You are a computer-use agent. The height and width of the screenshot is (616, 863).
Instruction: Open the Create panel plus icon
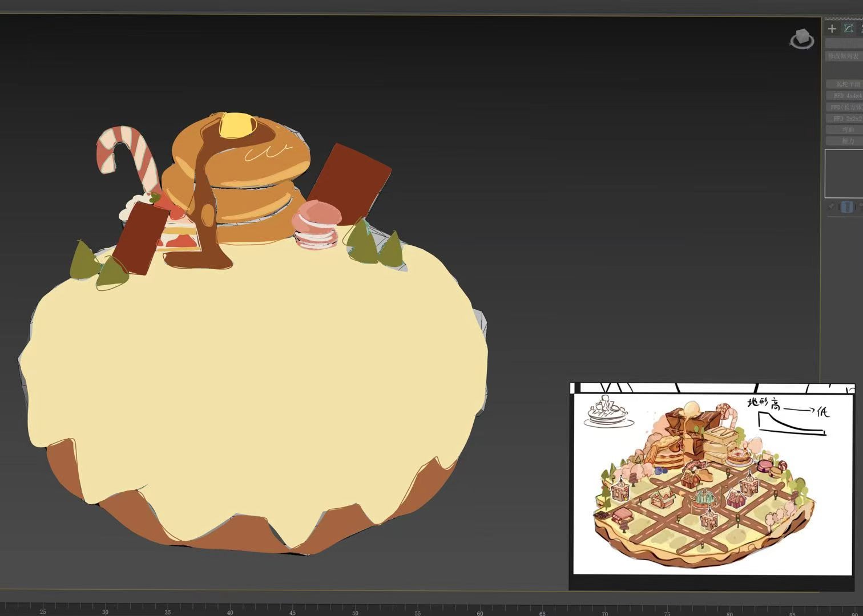(832, 29)
